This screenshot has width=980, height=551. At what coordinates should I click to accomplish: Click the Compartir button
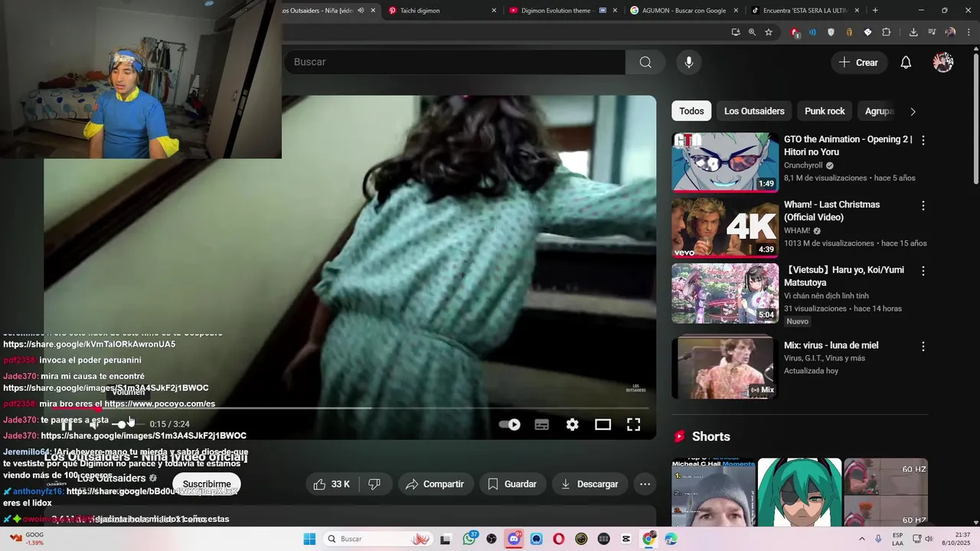coord(435,484)
